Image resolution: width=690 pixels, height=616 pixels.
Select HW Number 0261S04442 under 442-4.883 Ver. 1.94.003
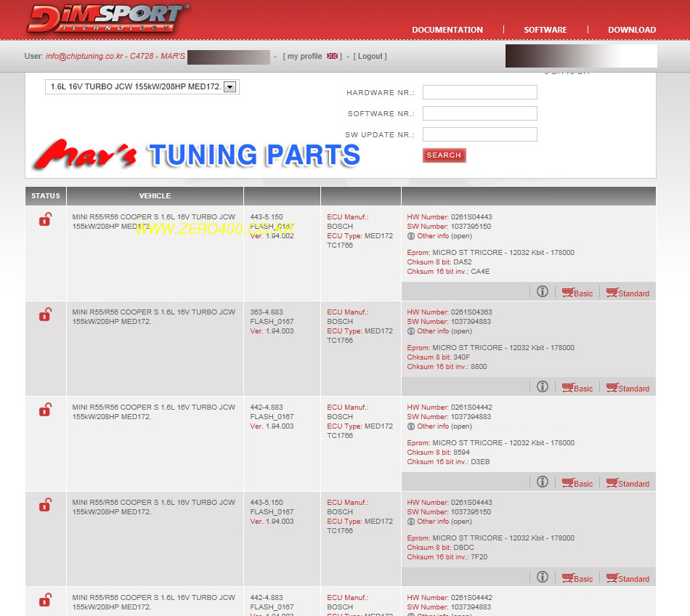pyautogui.click(x=450, y=408)
